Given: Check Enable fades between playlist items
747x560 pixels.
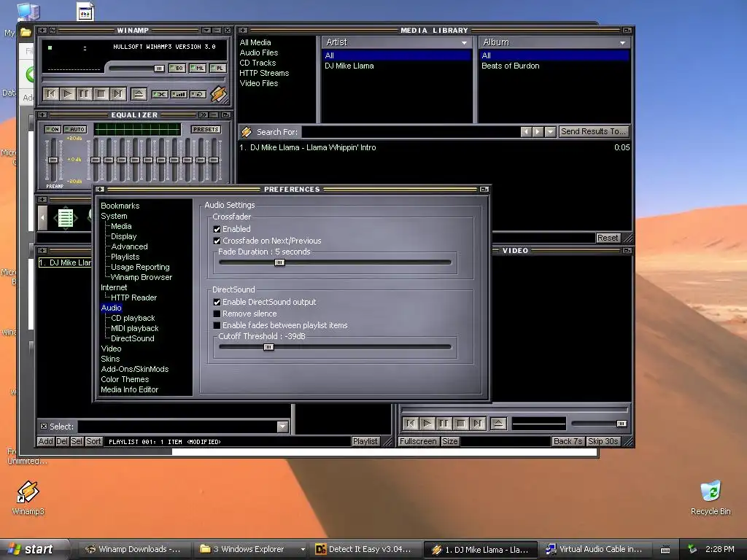Looking at the screenshot, I should click(217, 325).
